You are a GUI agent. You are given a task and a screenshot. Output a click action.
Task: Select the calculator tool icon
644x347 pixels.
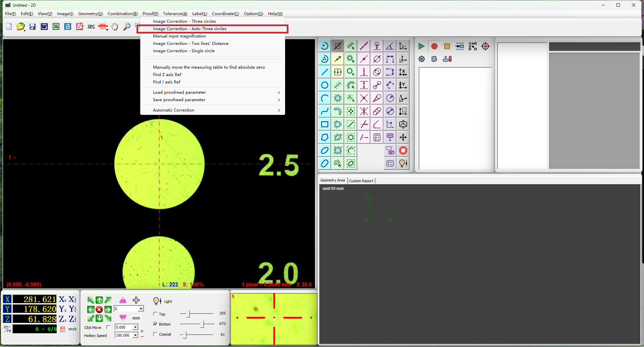377,137
